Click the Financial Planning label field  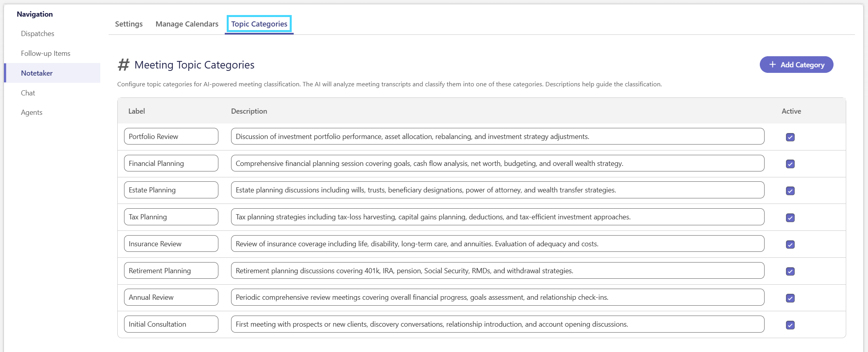pos(171,163)
